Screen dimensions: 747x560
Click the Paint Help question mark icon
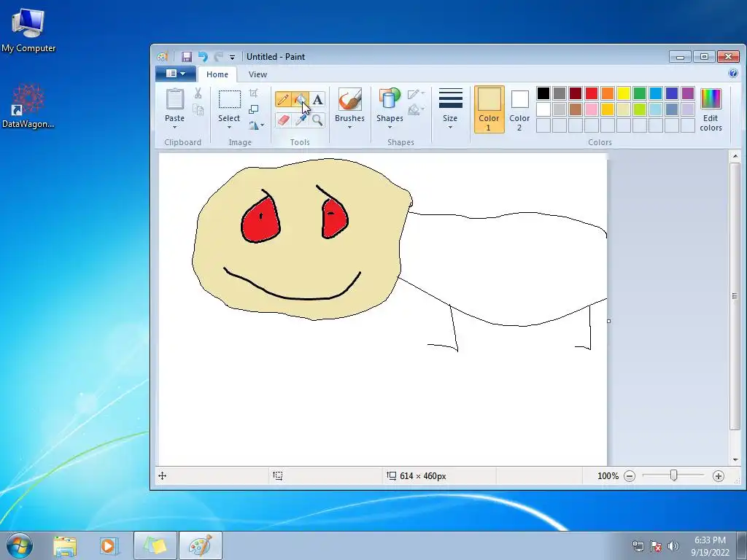tap(733, 73)
